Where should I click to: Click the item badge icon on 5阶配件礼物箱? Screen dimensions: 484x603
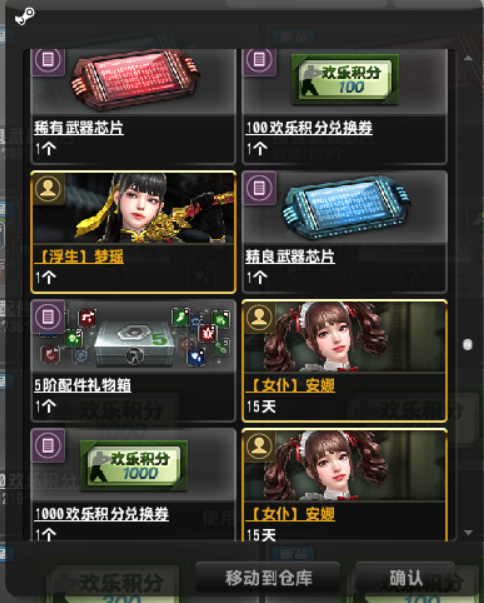click(48, 316)
